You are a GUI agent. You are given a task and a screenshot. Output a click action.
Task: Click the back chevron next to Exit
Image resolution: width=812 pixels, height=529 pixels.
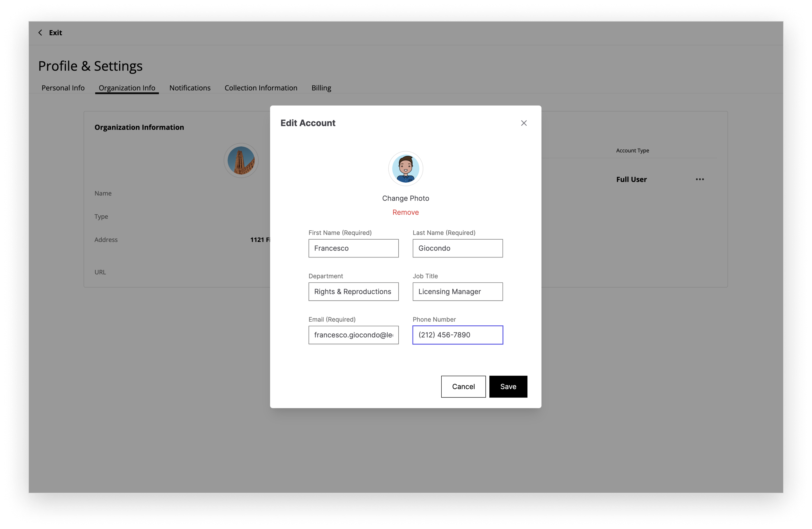tap(40, 33)
